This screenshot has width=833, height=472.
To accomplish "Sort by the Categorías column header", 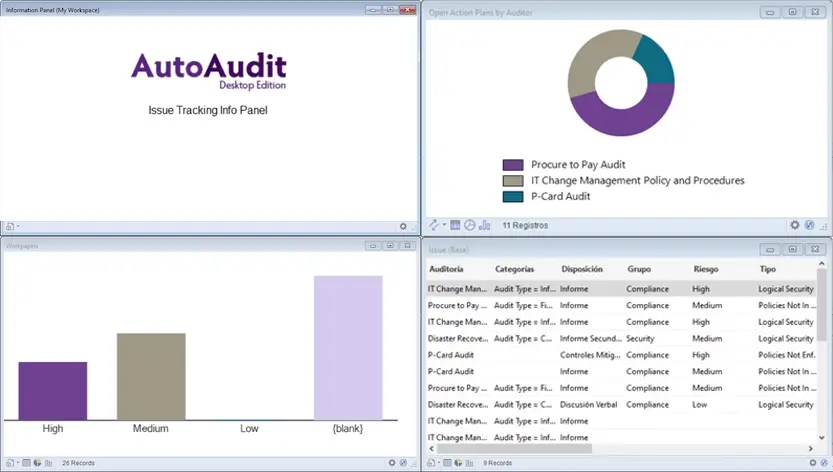I will pos(514,269).
